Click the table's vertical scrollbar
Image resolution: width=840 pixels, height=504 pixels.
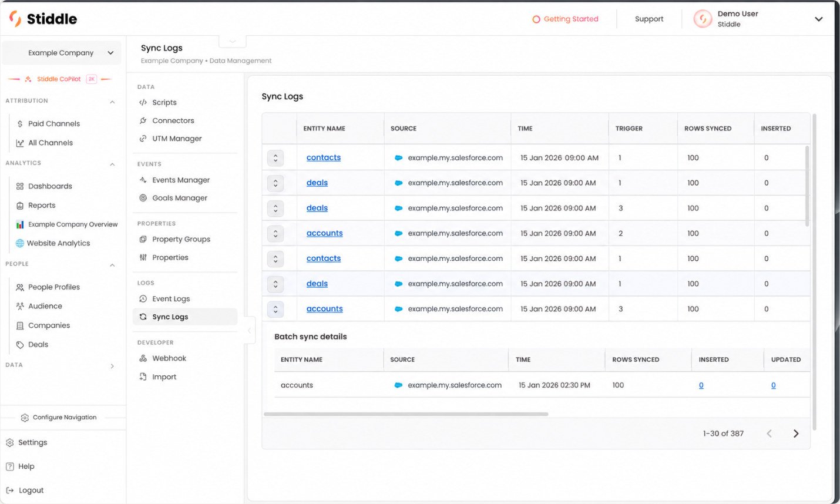807,186
